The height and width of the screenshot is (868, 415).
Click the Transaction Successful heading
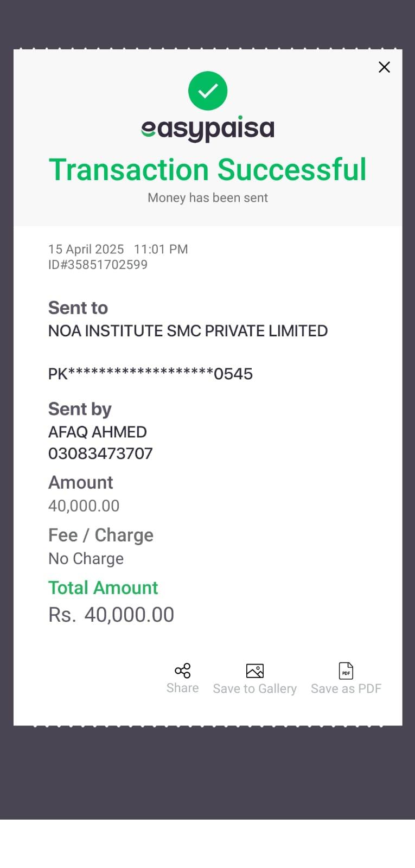pyautogui.click(x=208, y=170)
